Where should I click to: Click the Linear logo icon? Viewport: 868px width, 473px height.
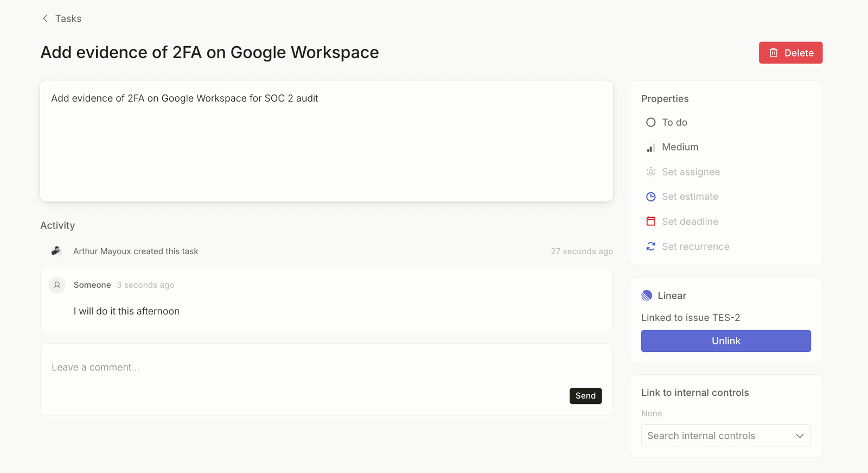point(647,295)
